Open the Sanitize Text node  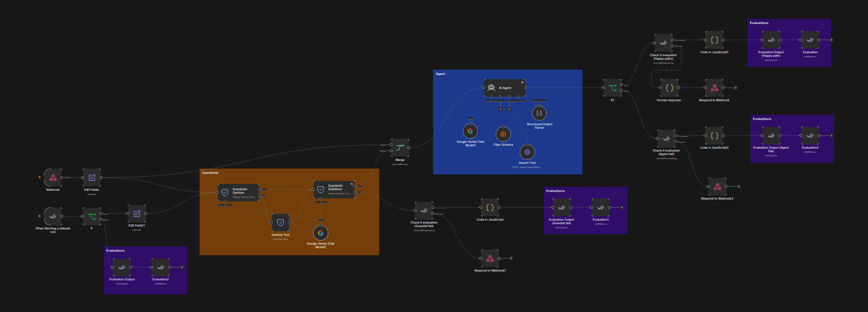[280, 222]
